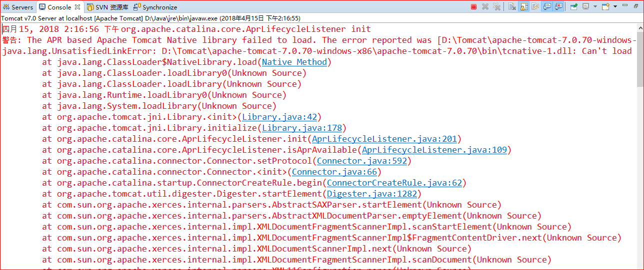The height and width of the screenshot is (270, 644).
Task: Open the Library.java:42 link
Action: coord(279,117)
